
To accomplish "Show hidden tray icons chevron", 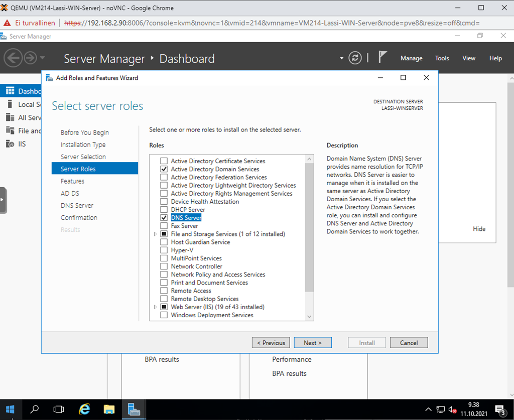I will click(428, 409).
